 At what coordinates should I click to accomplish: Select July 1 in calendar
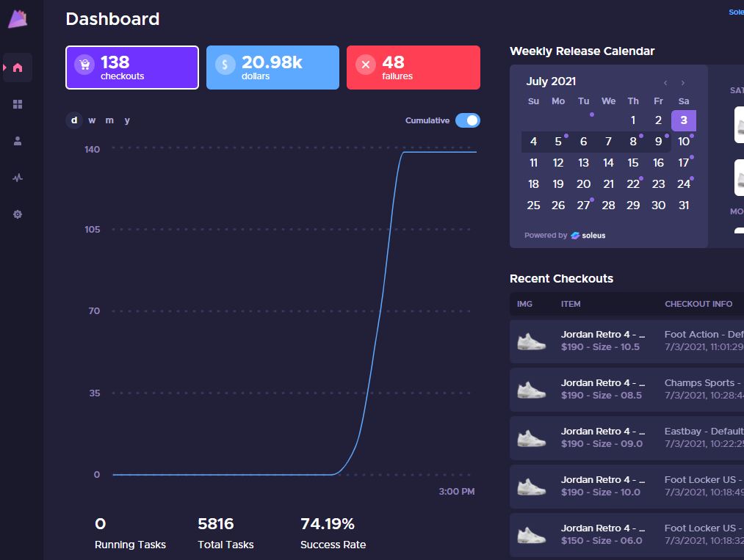click(x=633, y=120)
